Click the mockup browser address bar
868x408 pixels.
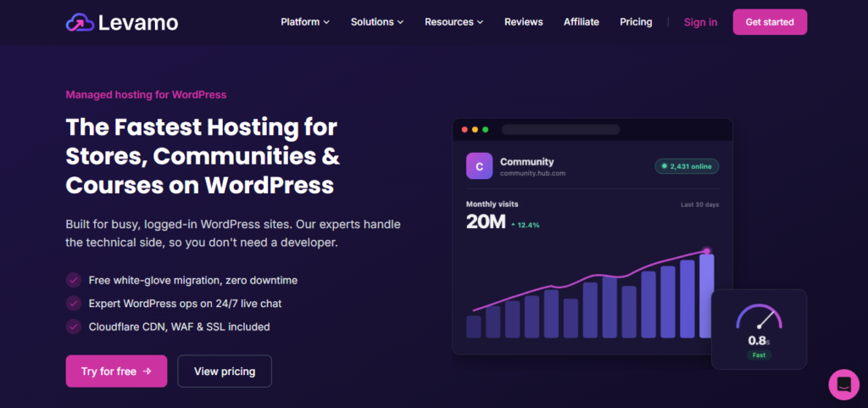(x=561, y=130)
